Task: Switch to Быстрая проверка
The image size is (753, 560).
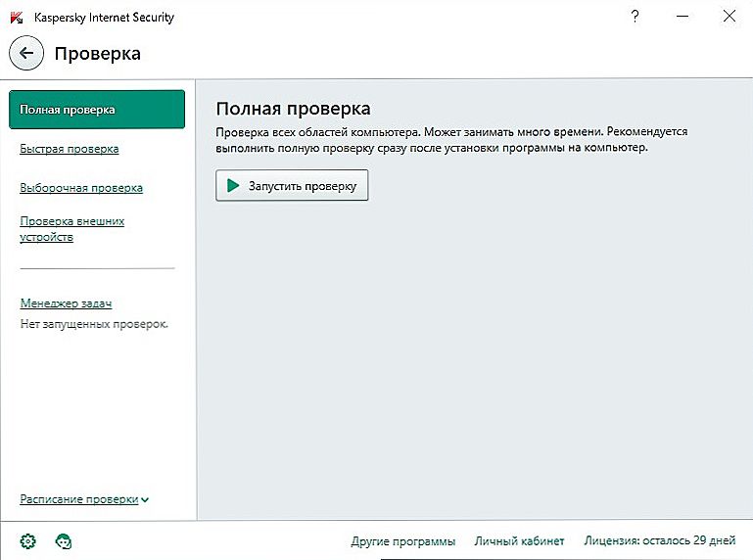Action: (70, 149)
